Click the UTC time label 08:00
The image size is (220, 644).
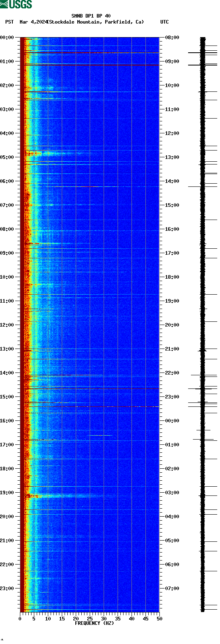172,38
